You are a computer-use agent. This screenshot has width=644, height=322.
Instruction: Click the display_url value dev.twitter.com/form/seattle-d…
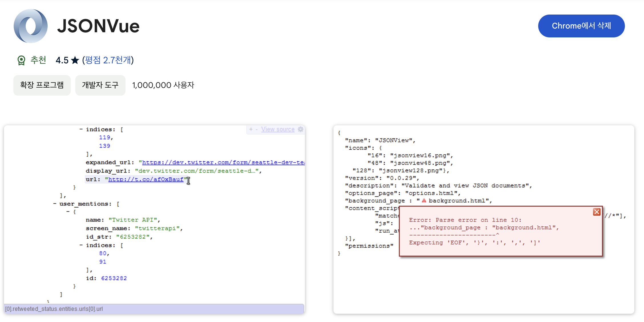pyautogui.click(x=197, y=171)
